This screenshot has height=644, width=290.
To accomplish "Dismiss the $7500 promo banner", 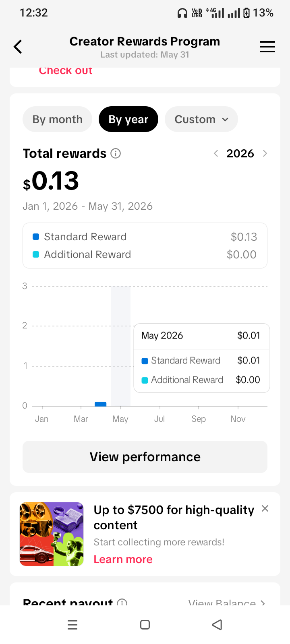I will (265, 508).
